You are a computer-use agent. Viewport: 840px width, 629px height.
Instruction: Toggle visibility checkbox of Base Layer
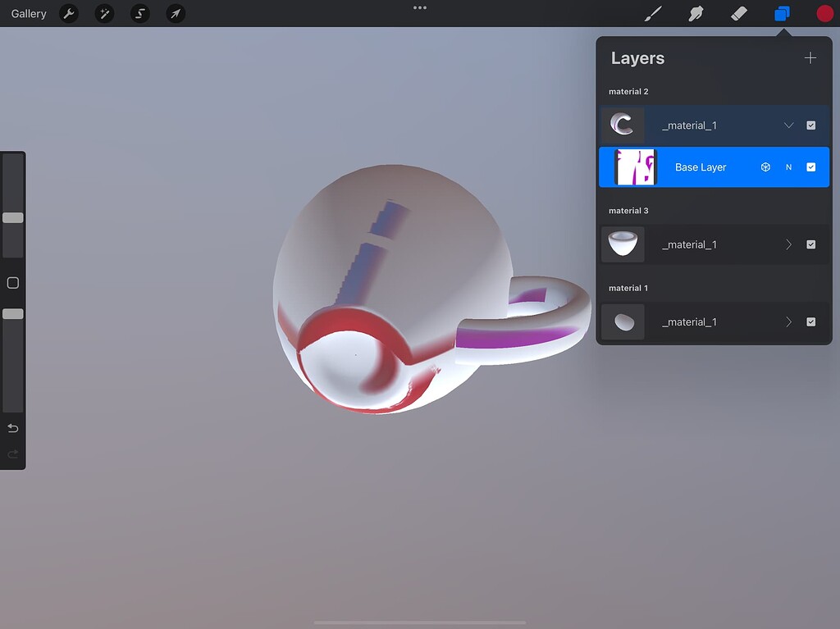(811, 166)
